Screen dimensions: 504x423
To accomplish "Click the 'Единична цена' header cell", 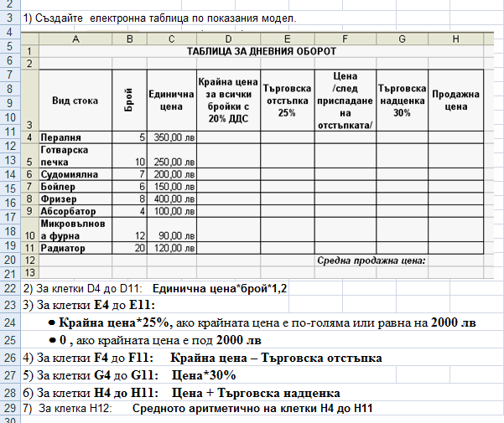I will pos(172,101).
